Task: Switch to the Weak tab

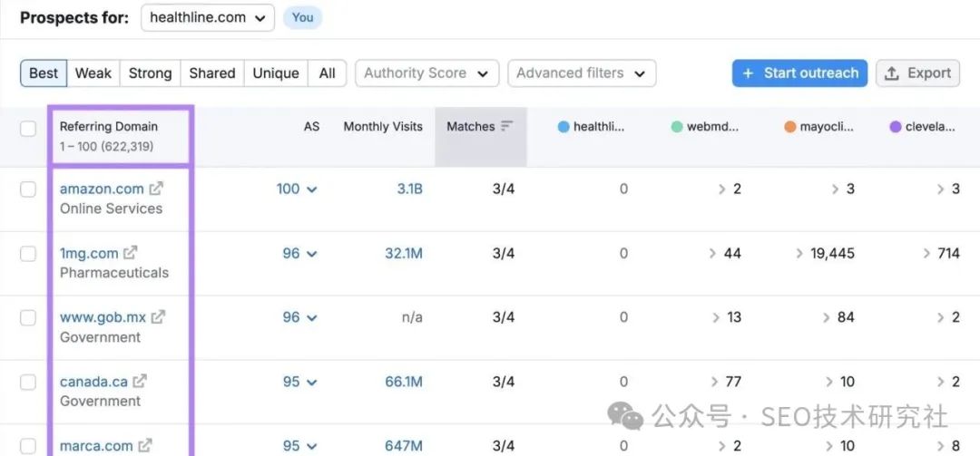Action: pyautogui.click(x=93, y=73)
